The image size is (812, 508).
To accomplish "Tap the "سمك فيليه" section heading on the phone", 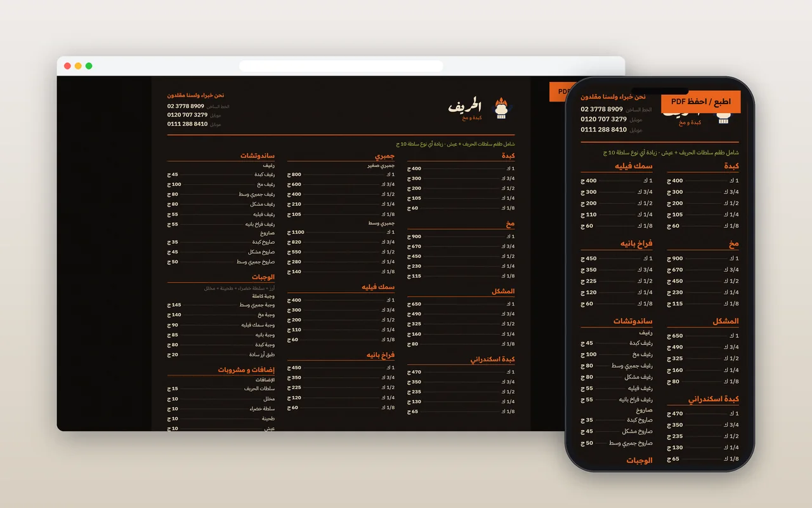I will (x=633, y=166).
